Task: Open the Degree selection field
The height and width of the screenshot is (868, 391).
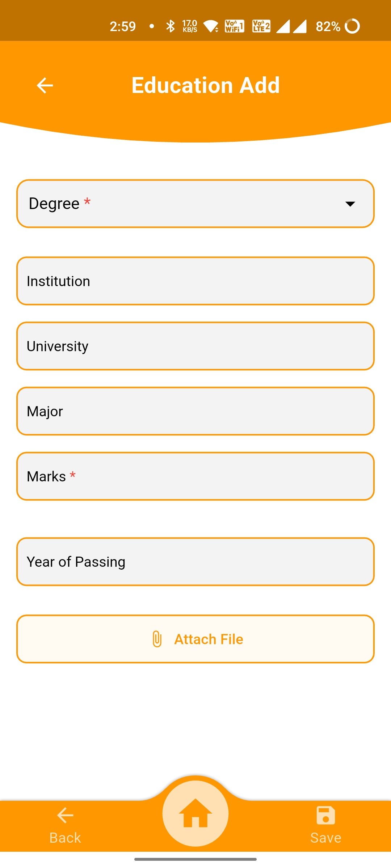Action: pos(181,204)
